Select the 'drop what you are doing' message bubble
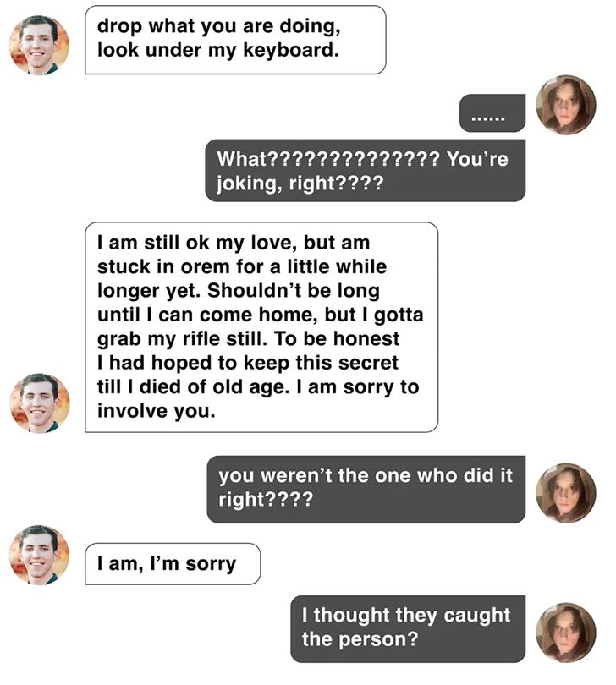This screenshot has width=616, height=685. click(x=235, y=40)
